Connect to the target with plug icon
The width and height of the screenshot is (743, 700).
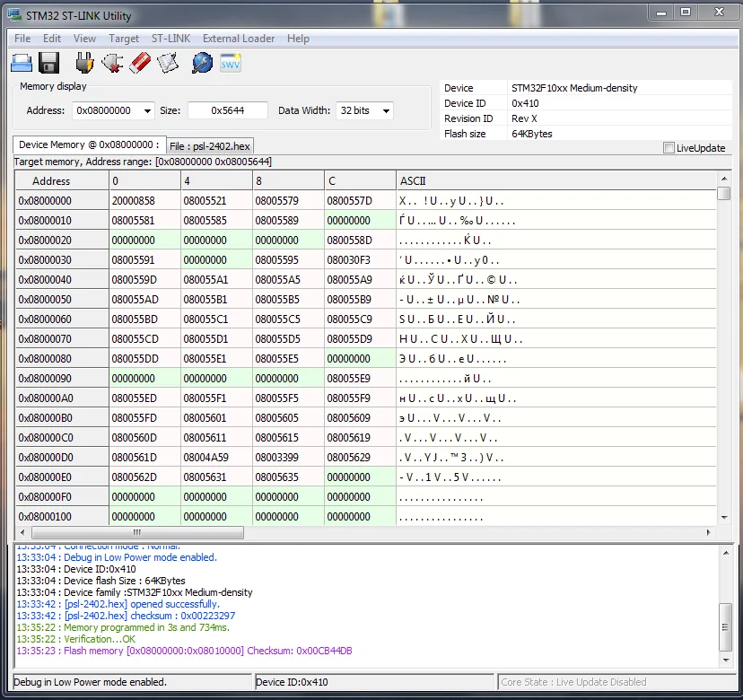84,63
